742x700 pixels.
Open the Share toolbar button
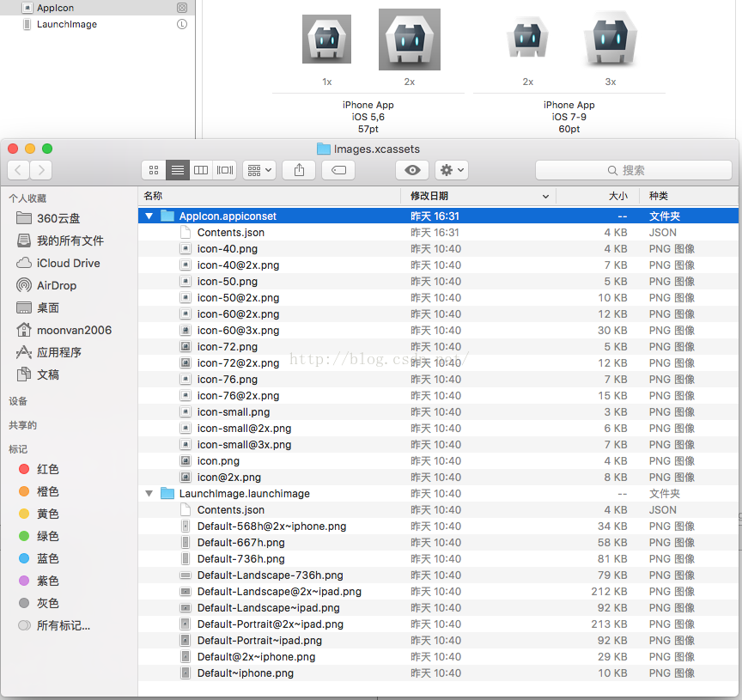tap(299, 170)
